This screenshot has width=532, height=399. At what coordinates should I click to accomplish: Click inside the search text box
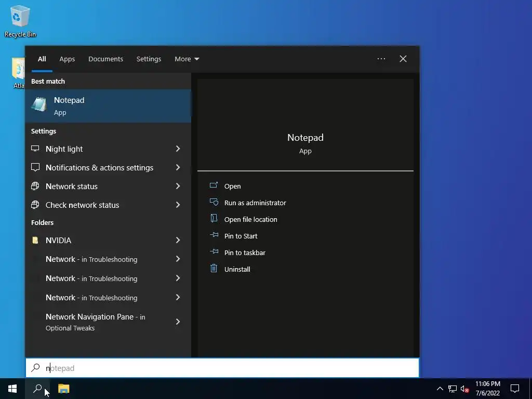click(222, 368)
